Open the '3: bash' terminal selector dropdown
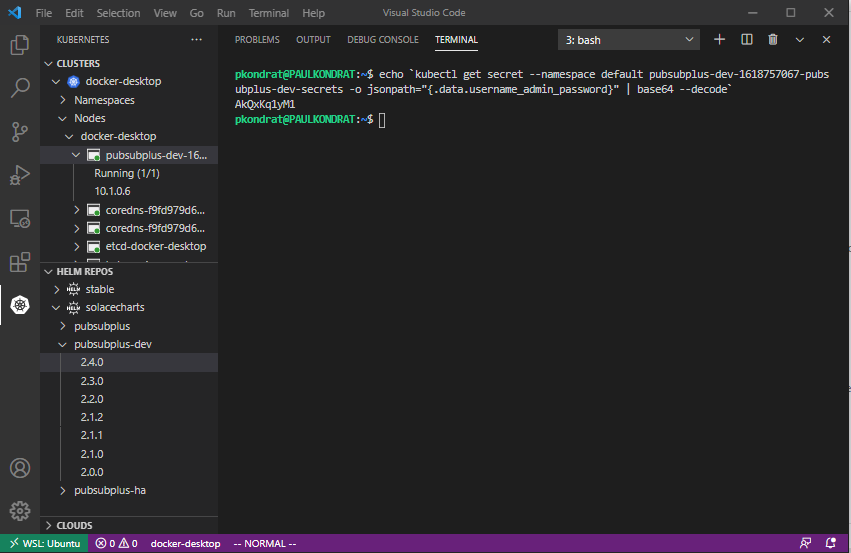 click(629, 40)
